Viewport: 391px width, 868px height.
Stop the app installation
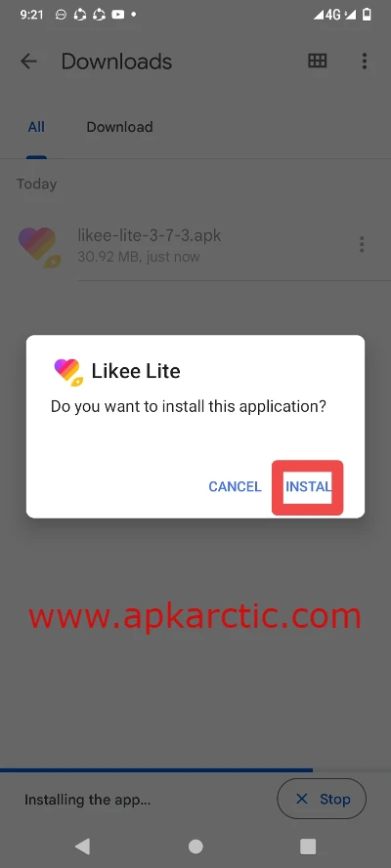tap(322, 799)
